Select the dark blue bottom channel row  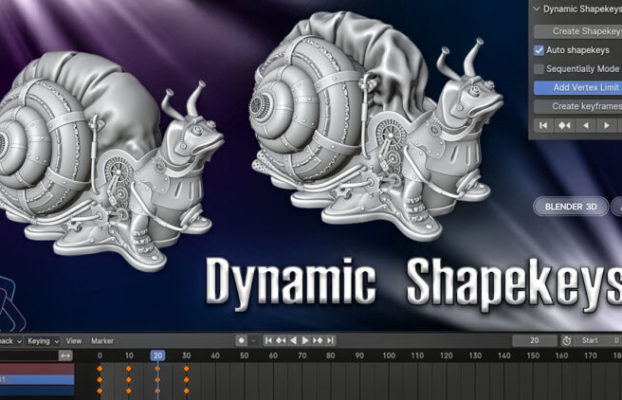click(x=37, y=391)
